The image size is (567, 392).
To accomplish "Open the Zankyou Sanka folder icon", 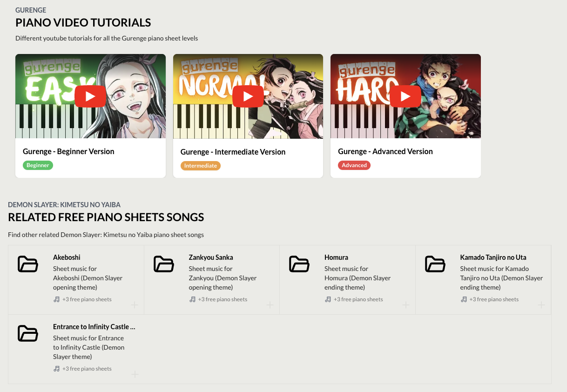I will coord(164,264).
